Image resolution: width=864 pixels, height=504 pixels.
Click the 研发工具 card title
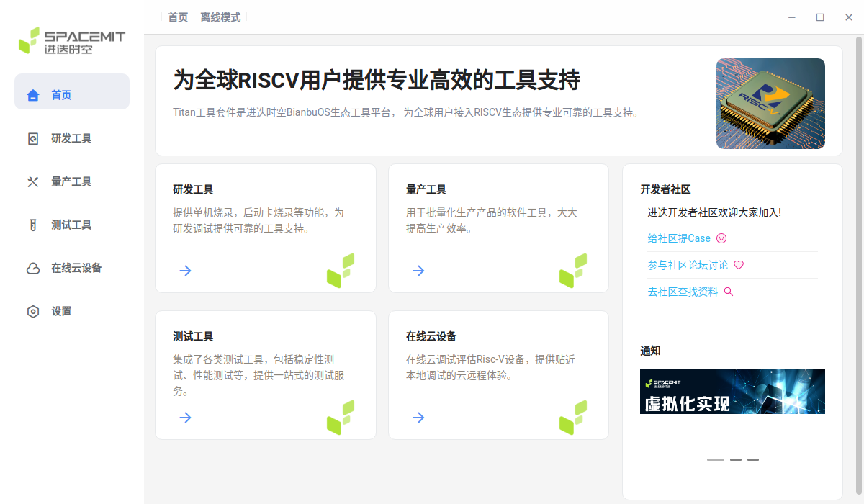tap(193, 189)
